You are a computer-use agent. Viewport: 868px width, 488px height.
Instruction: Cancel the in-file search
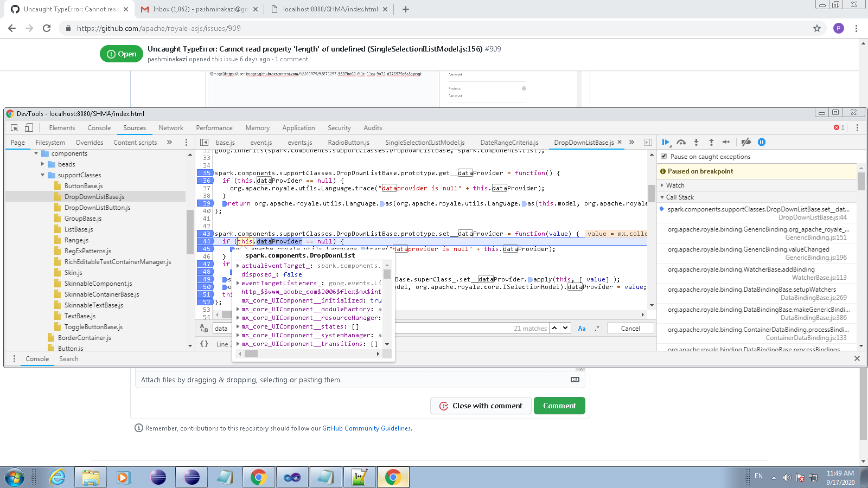pyautogui.click(x=630, y=329)
